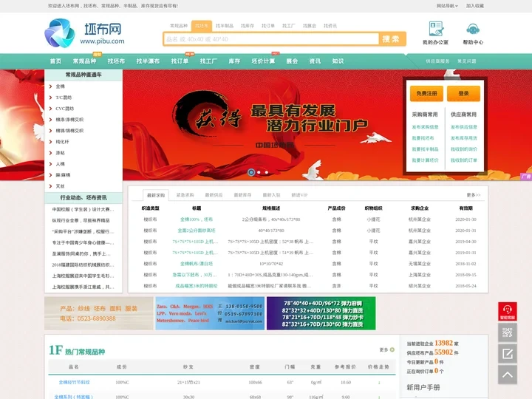Click the 免费注册 button
532x399 pixels.
[x=426, y=93]
